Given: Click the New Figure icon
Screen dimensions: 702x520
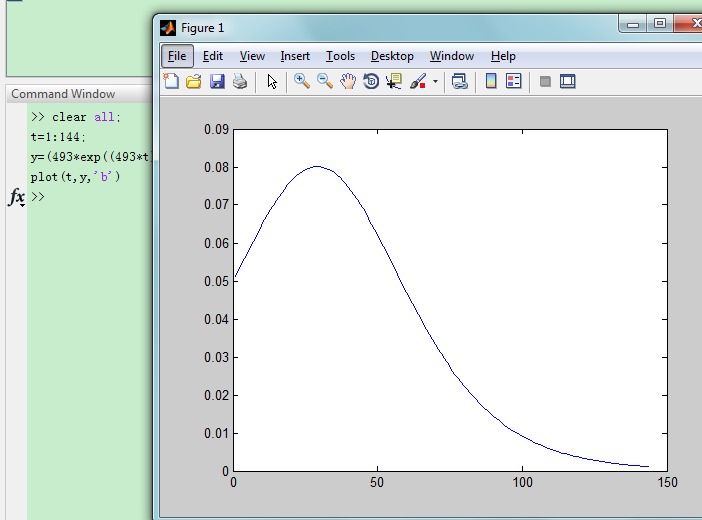Looking at the screenshot, I should pos(171,82).
